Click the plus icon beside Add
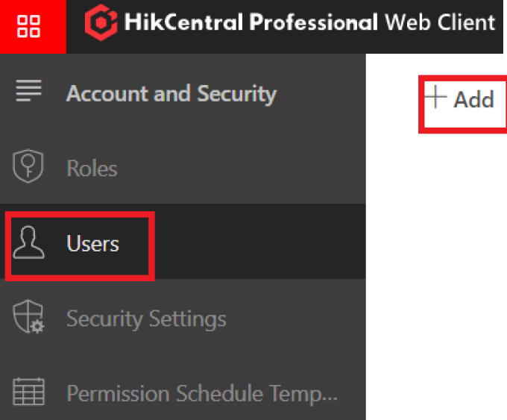Screen dimensions: 507x420 click(x=435, y=98)
